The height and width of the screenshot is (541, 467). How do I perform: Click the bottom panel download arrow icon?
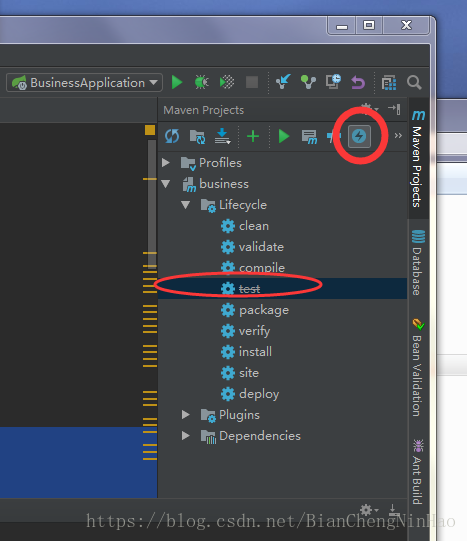coord(393,510)
